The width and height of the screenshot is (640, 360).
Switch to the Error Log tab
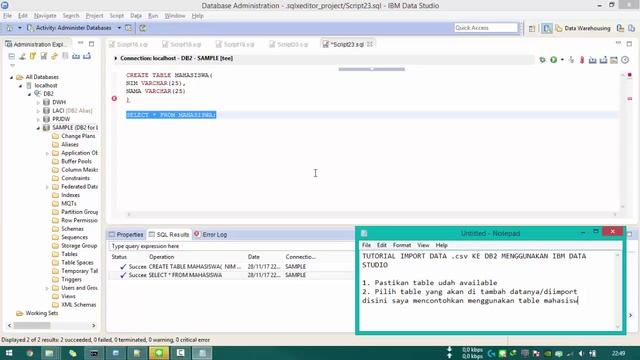(x=211, y=235)
